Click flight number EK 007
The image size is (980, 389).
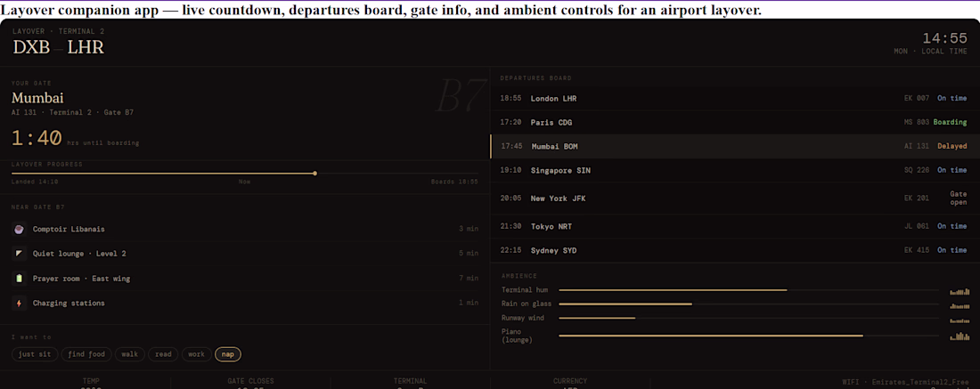click(x=917, y=98)
